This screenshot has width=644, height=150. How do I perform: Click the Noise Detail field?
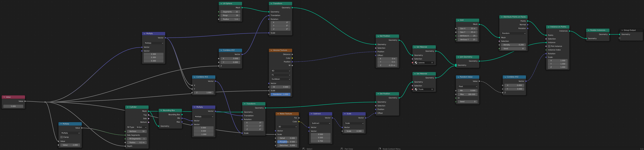coord(287,138)
